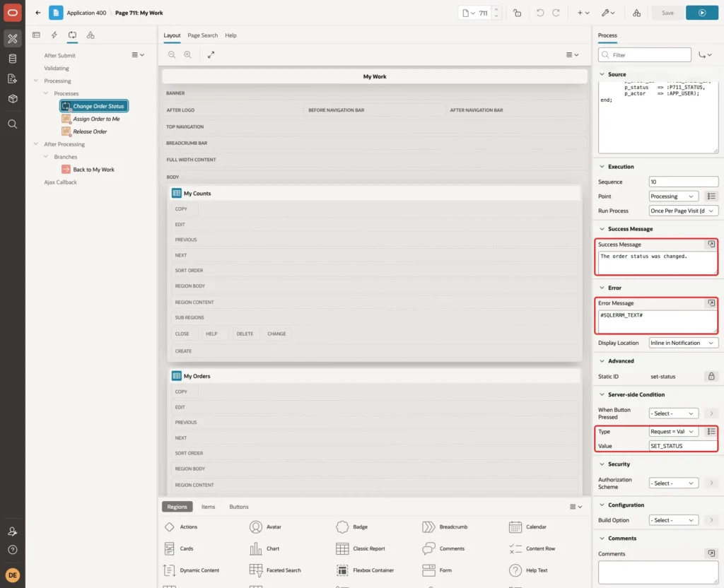This screenshot has width=724, height=588.
Task: Select the Layout tab
Action: (x=172, y=35)
